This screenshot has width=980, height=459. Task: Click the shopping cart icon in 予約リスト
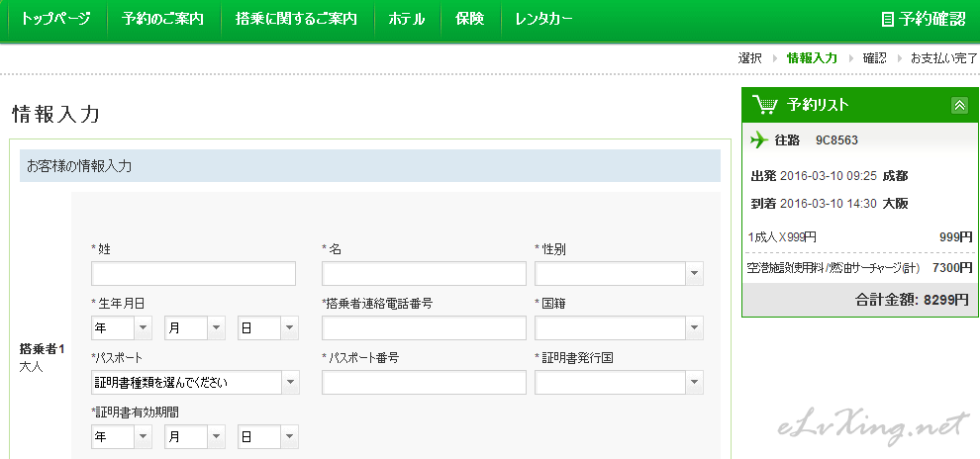pyautogui.click(x=765, y=105)
